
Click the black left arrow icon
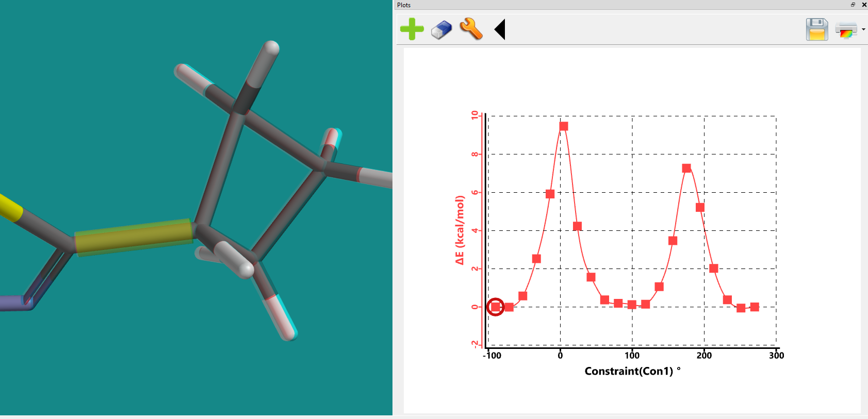[x=500, y=29]
